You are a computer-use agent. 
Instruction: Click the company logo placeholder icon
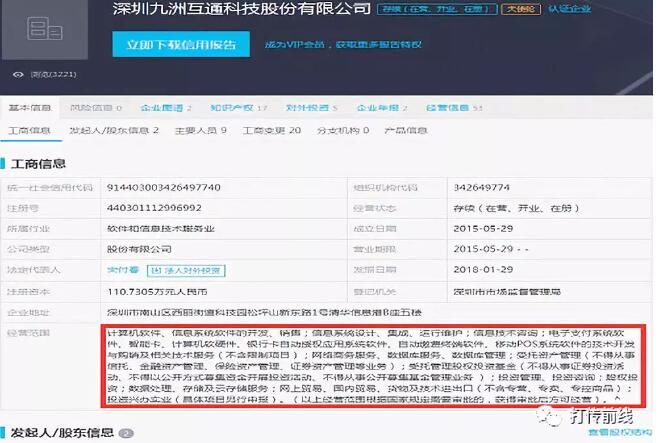[x=44, y=29]
